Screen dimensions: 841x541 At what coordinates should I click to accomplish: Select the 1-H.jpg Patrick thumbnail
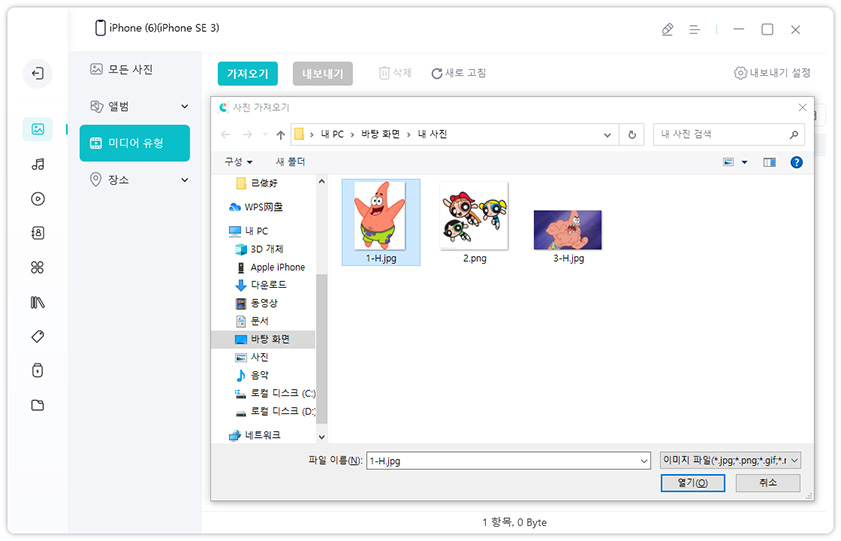point(381,222)
